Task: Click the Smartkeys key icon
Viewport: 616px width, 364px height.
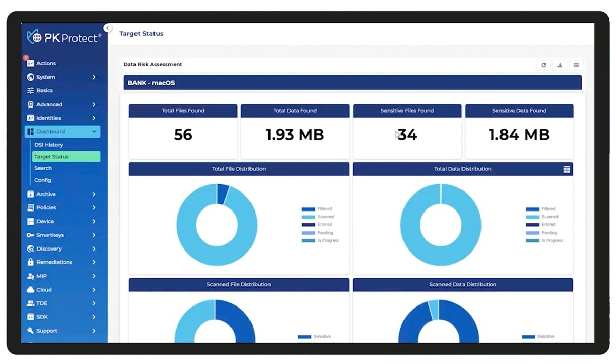Action: [30, 235]
